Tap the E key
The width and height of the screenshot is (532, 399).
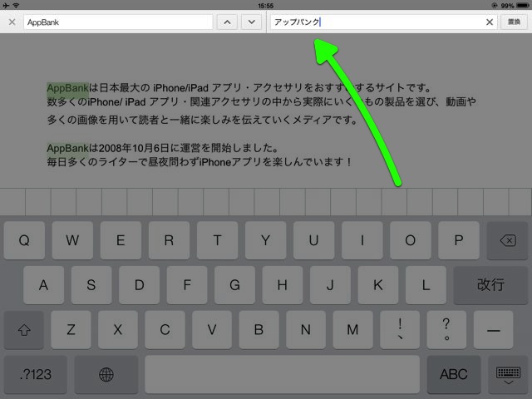(x=121, y=240)
